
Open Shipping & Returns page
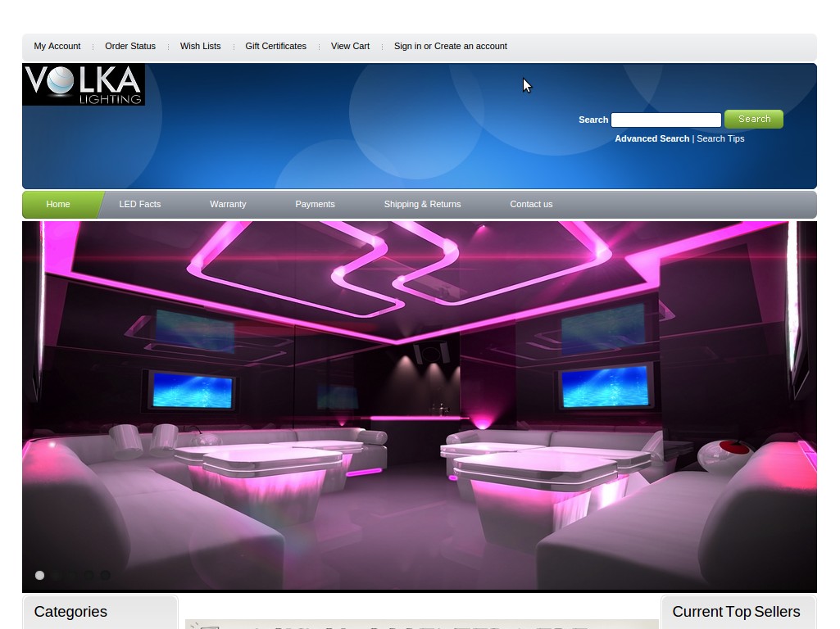coord(422,204)
